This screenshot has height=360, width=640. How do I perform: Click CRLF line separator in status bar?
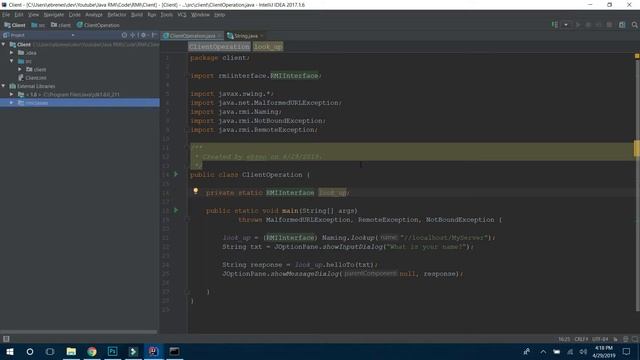tap(581, 339)
